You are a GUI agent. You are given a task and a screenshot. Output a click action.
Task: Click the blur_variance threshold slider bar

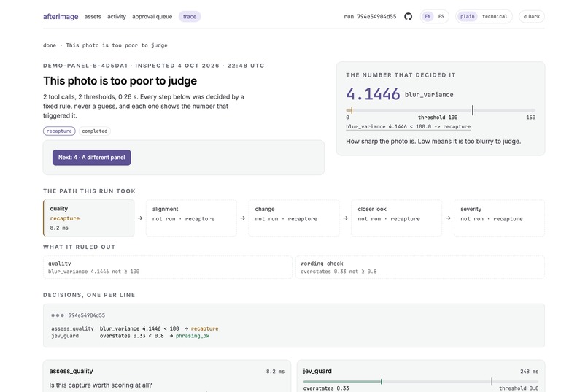(440, 110)
